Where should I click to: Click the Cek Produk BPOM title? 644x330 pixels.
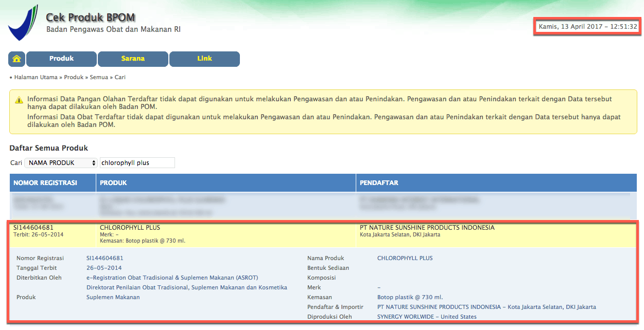pyautogui.click(x=91, y=17)
